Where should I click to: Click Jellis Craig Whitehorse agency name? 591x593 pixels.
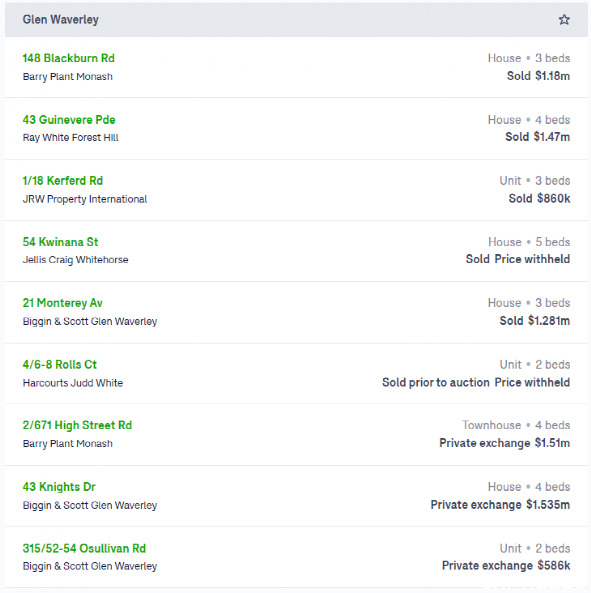[x=76, y=260]
